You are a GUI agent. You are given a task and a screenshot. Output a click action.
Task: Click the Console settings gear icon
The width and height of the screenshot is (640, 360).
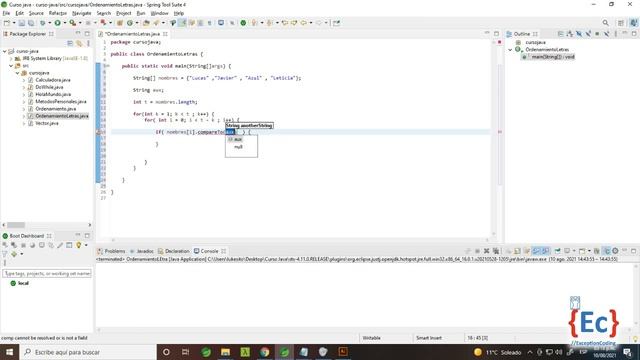coord(615,251)
